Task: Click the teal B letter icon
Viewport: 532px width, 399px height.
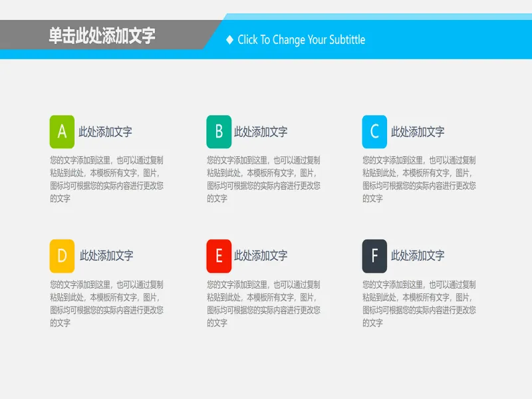Action: coord(219,132)
